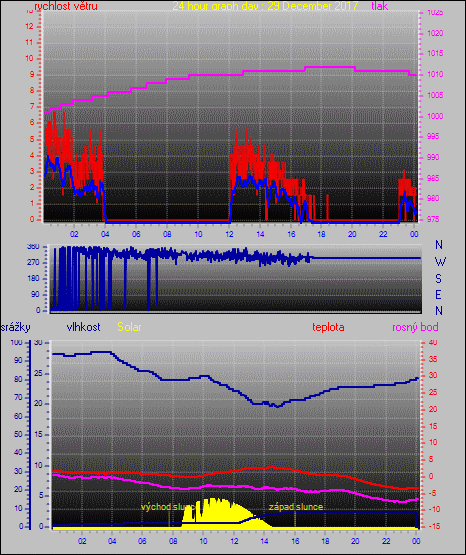Click the 'vlhkost' humidity label
The height and width of the screenshot is (555, 466).
(x=84, y=327)
